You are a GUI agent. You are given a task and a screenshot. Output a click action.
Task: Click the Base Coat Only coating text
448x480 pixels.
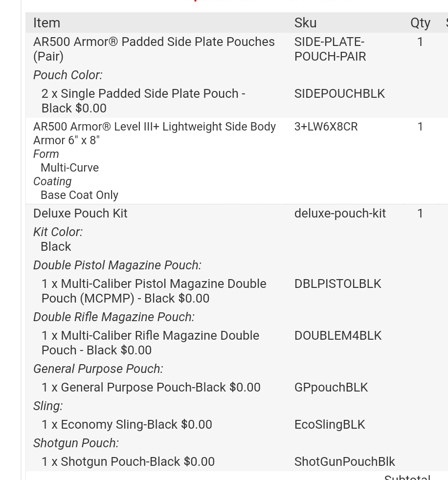point(79,195)
